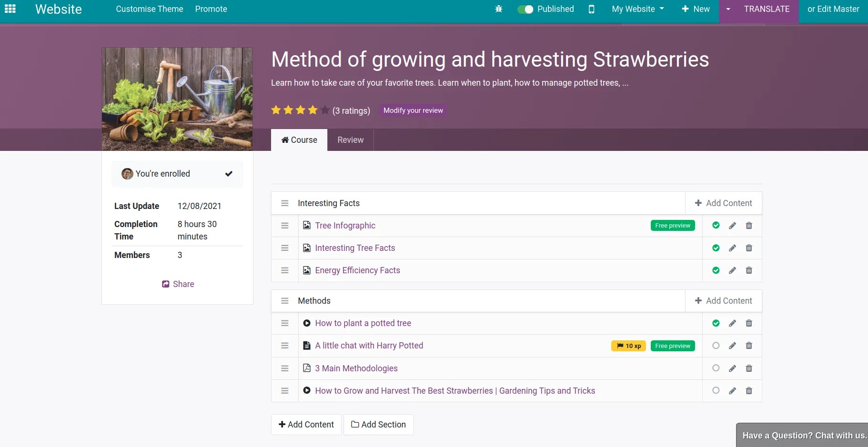The width and height of the screenshot is (868, 447).
Task: Click the user avatar beside You're enrolled
Action: 127,174
